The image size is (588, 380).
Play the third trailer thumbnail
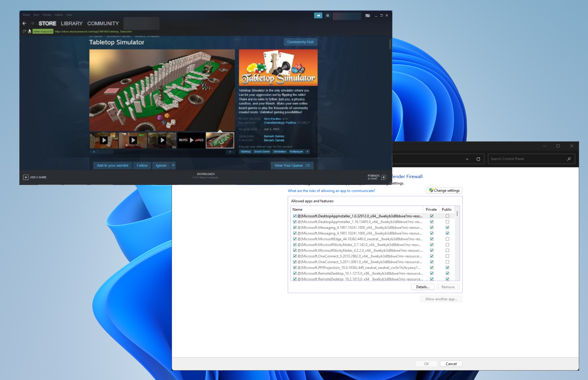pyautogui.click(x=162, y=140)
